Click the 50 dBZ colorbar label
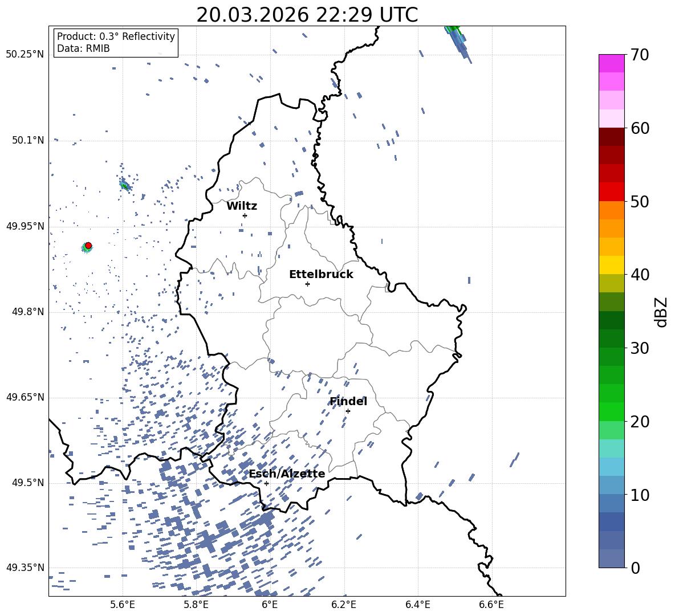The width and height of the screenshot is (675, 616). pos(640,202)
